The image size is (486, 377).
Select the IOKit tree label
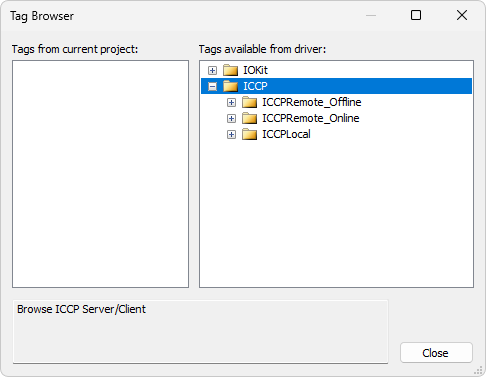point(255,70)
